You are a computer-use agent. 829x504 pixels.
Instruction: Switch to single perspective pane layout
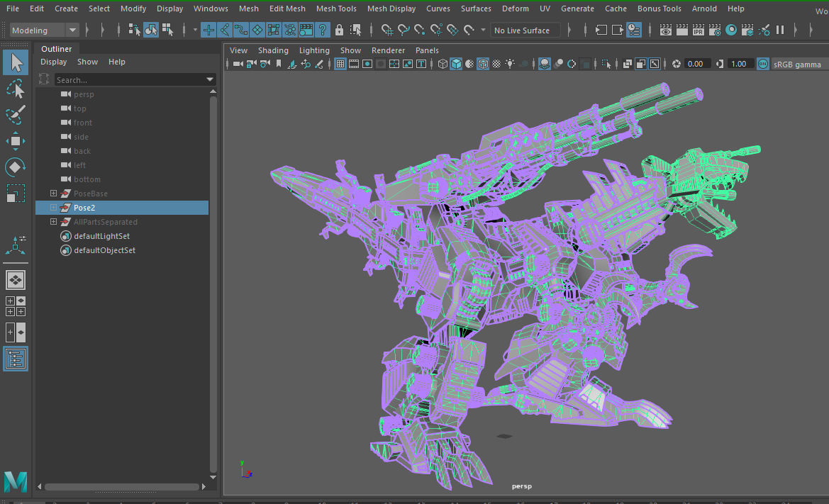(x=16, y=280)
